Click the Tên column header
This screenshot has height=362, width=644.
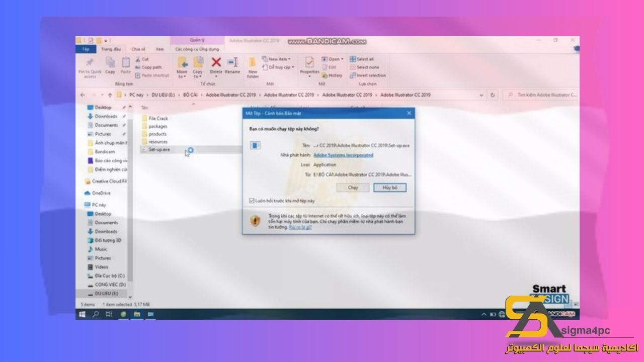(145, 108)
